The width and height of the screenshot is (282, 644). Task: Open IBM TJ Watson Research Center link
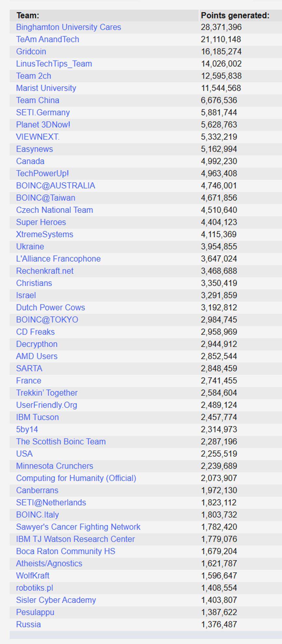coord(75,539)
